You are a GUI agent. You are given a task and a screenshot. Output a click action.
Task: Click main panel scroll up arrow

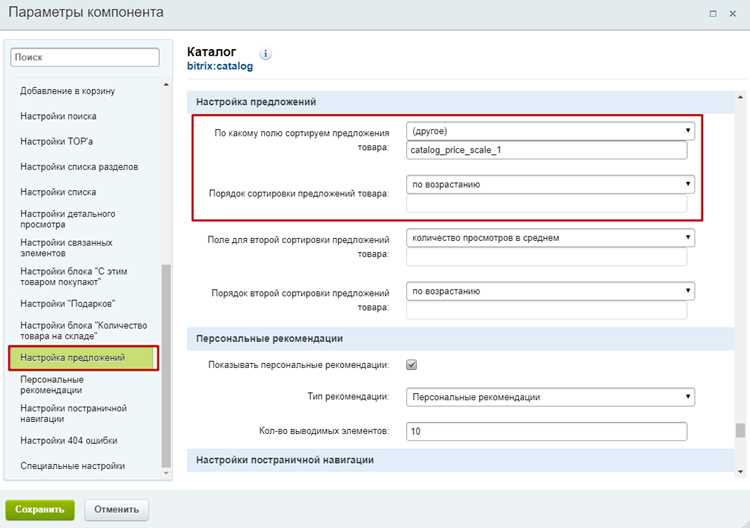(x=740, y=98)
